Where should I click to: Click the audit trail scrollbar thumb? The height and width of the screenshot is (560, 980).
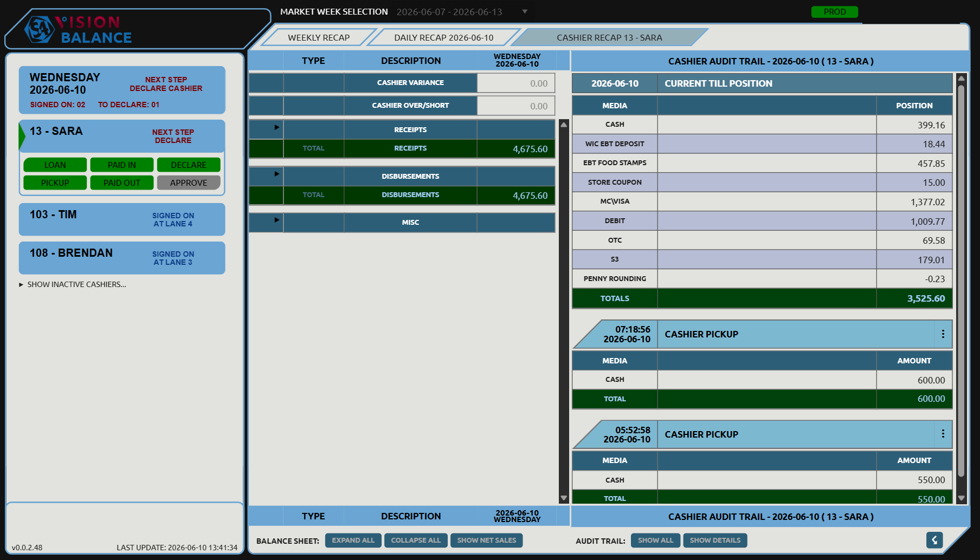pos(961,282)
